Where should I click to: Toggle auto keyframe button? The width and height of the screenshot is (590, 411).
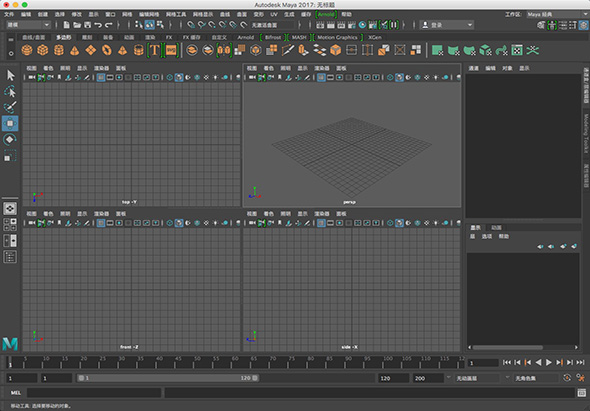(567, 378)
